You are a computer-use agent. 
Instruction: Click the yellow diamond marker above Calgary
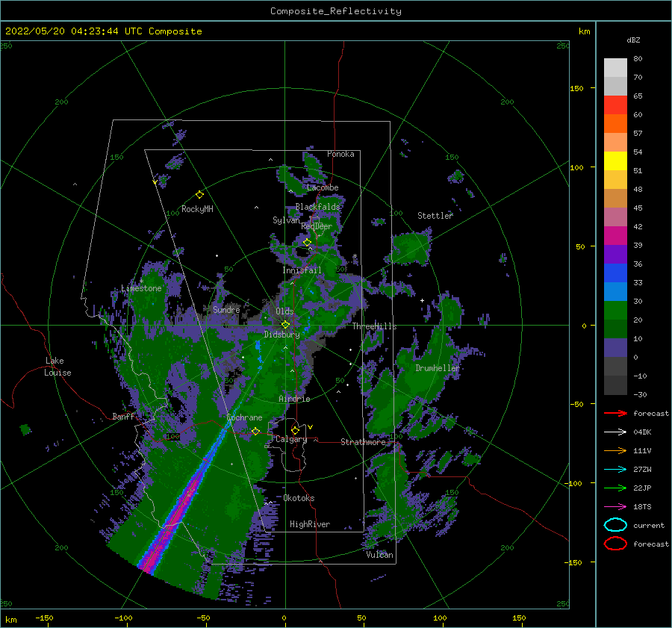coord(295,430)
